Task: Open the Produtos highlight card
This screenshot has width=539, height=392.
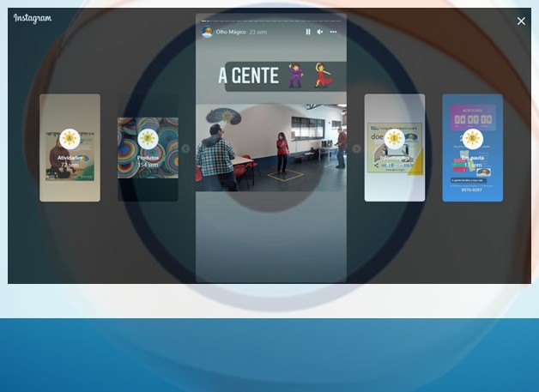Action: click(x=148, y=148)
